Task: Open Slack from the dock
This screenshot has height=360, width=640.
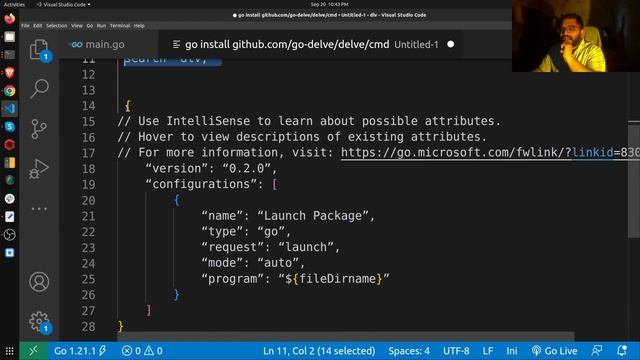Action: tap(9, 198)
